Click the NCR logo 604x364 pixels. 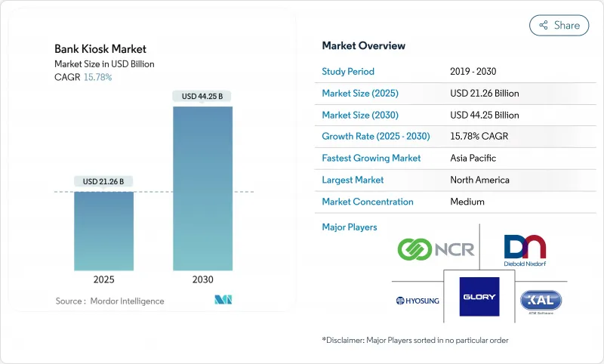point(437,248)
